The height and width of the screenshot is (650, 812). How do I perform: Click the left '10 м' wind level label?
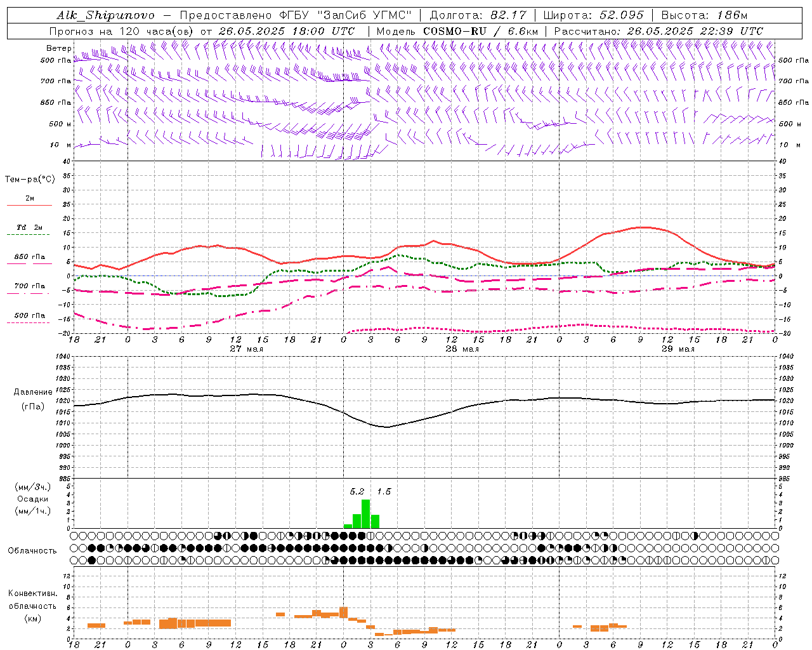pyautogui.click(x=61, y=145)
